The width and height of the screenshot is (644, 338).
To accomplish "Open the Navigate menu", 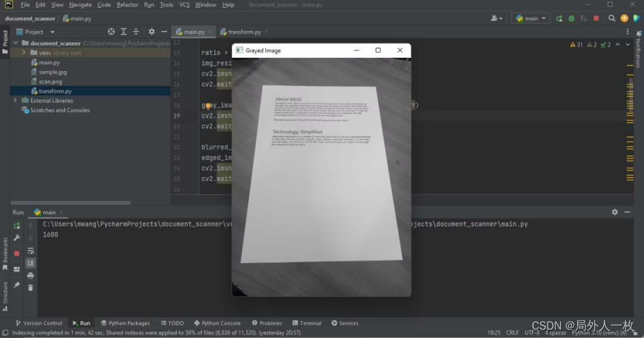I will pos(80,5).
